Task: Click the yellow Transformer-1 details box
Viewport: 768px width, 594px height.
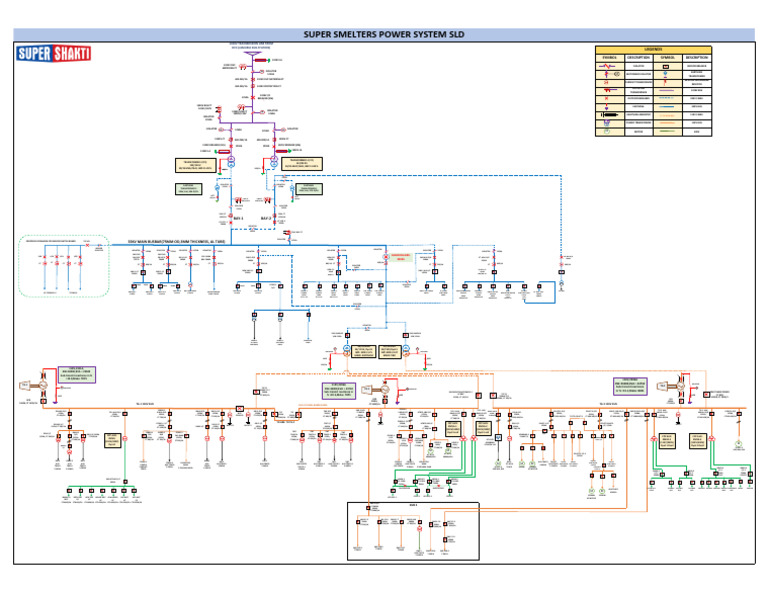Action: click(196, 166)
